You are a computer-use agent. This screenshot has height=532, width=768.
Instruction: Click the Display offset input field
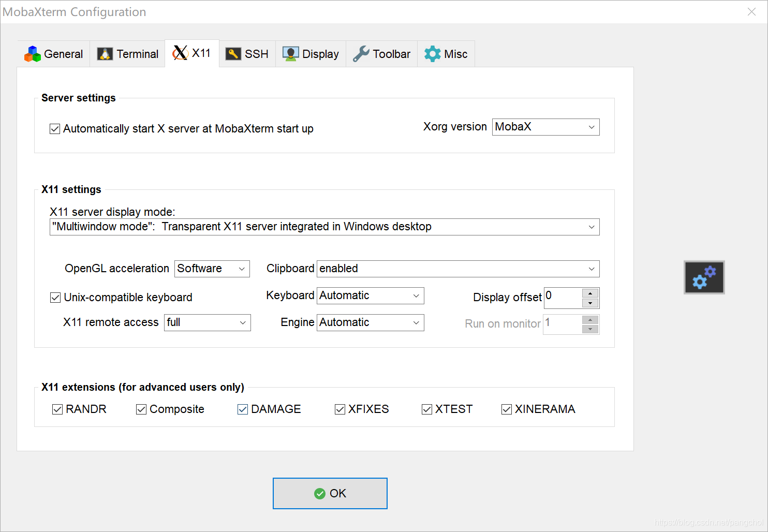point(563,298)
